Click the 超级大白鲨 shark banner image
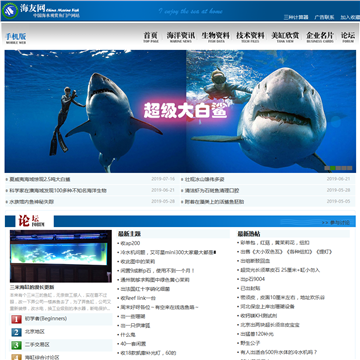360x360 pixels. point(180,111)
